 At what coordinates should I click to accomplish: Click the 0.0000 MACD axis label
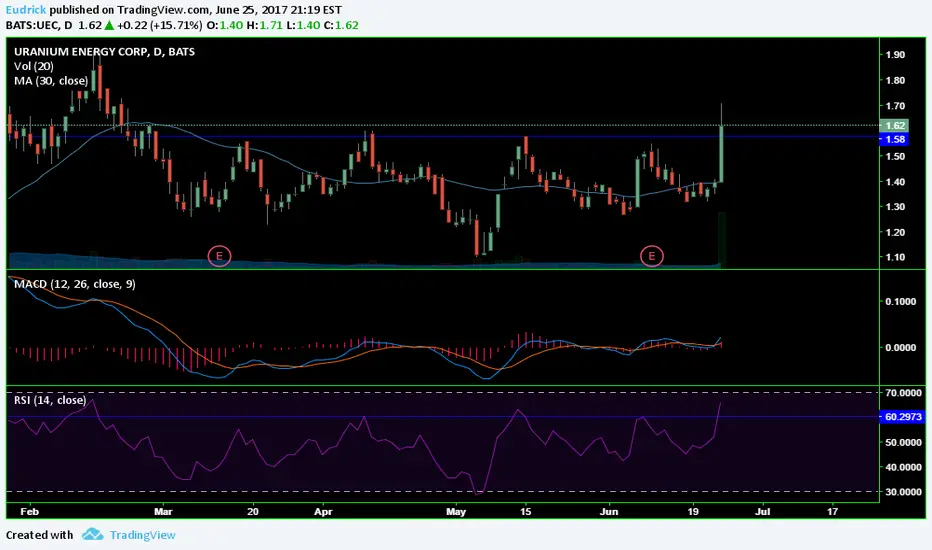point(900,347)
